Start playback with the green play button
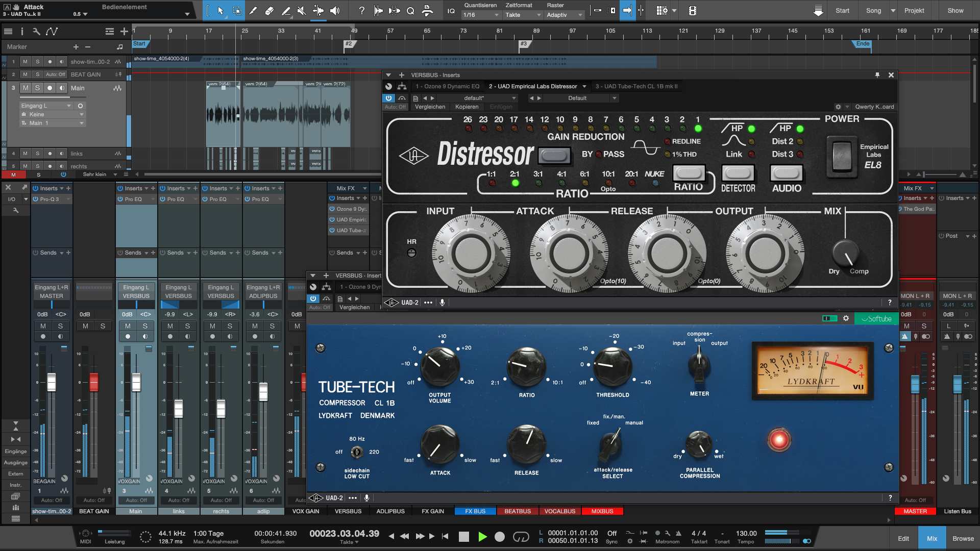This screenshot has height=551, width=980. [x=482, y=536]
